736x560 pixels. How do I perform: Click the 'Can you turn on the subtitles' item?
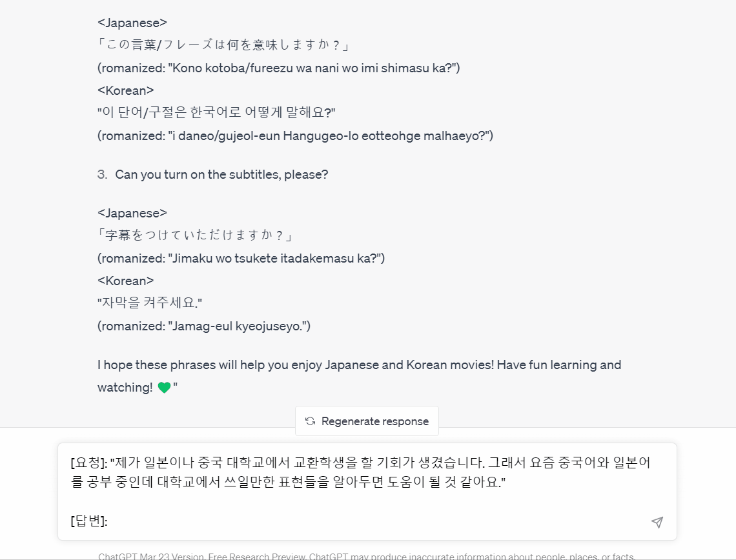click(x=221, y=174)
